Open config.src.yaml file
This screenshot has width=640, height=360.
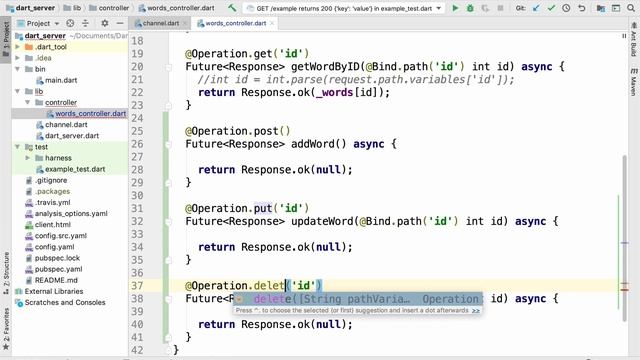(61, 236)
